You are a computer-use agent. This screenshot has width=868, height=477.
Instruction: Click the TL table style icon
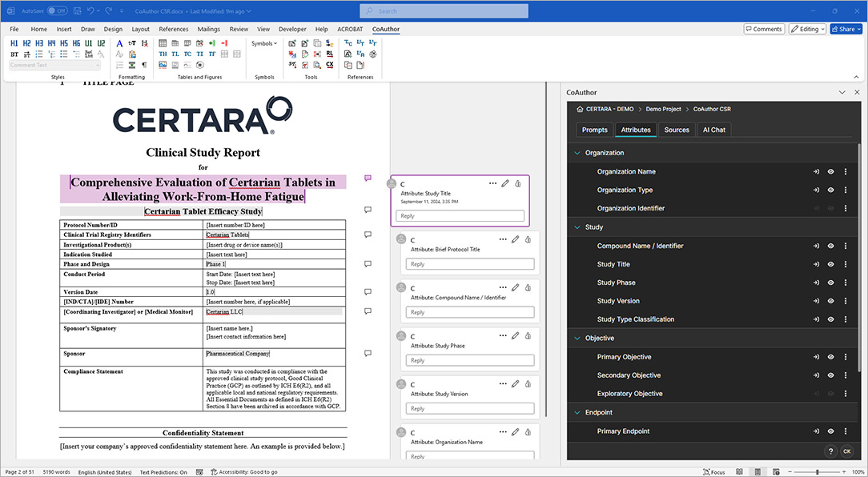pos(175,54)
